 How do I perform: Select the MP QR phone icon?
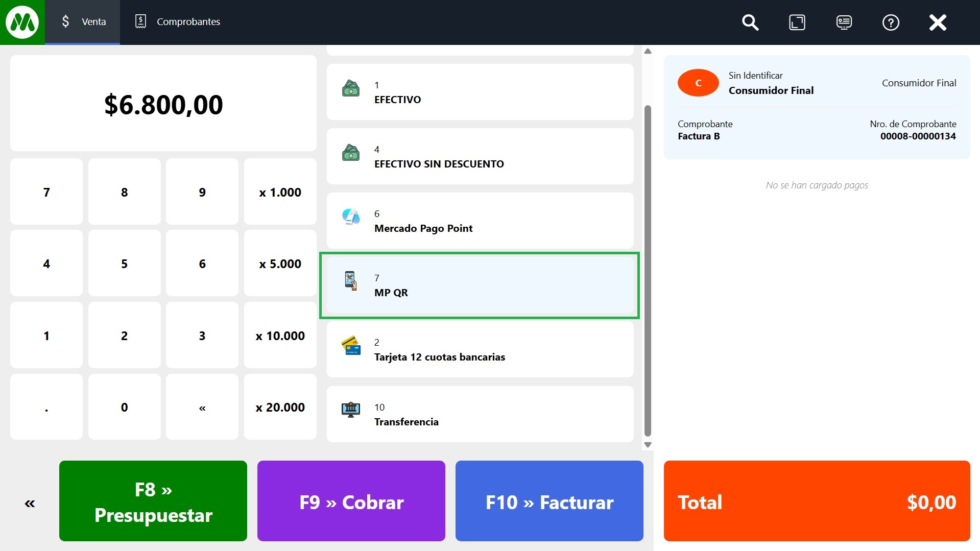coord(350,281)
